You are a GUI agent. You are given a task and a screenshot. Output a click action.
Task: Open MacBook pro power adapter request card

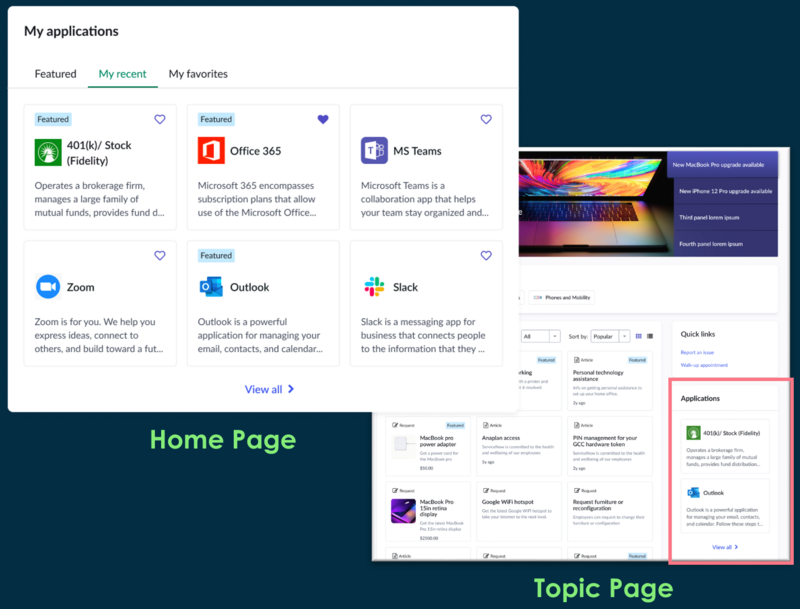(x=428, y=446)
